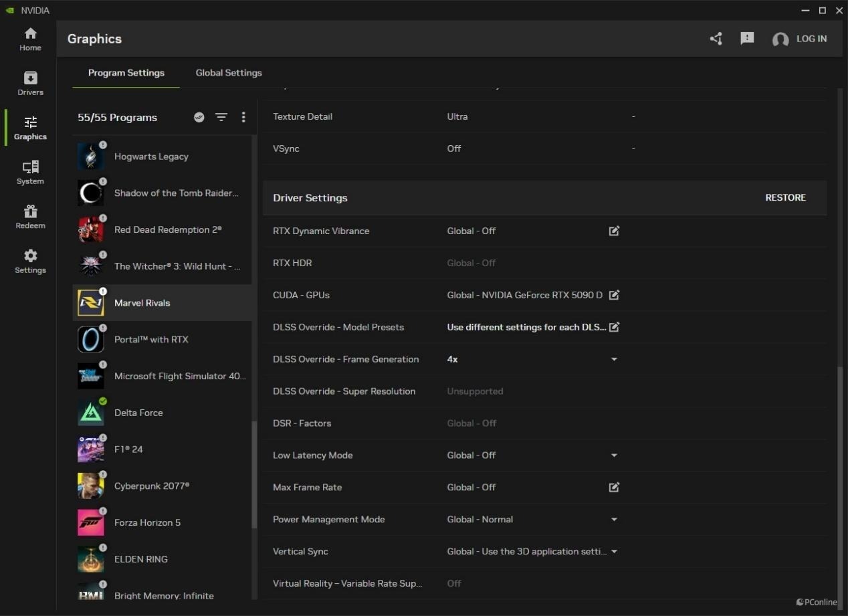Open the Home section in sidebar
The height and width of the screenshot is (616, 848).
click(30, 39)
